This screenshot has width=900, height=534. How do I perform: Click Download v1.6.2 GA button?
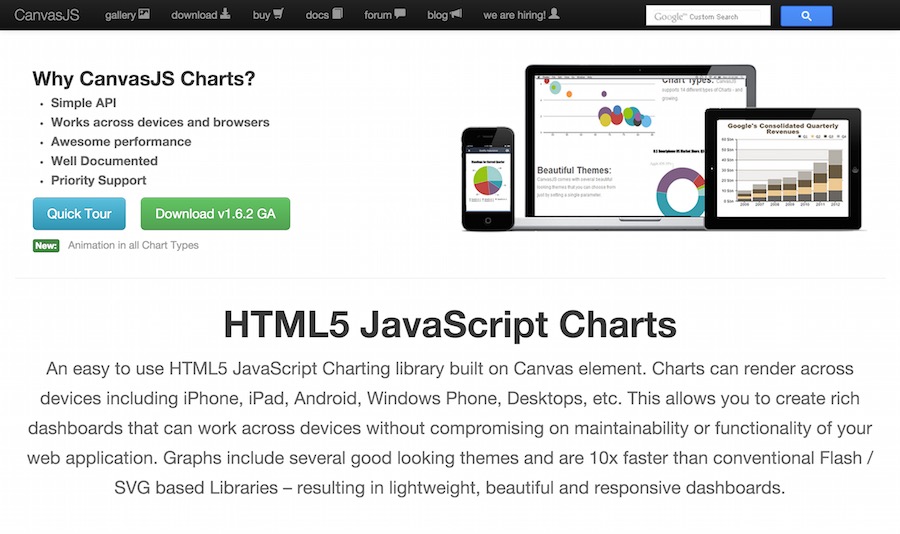point(215,214)
